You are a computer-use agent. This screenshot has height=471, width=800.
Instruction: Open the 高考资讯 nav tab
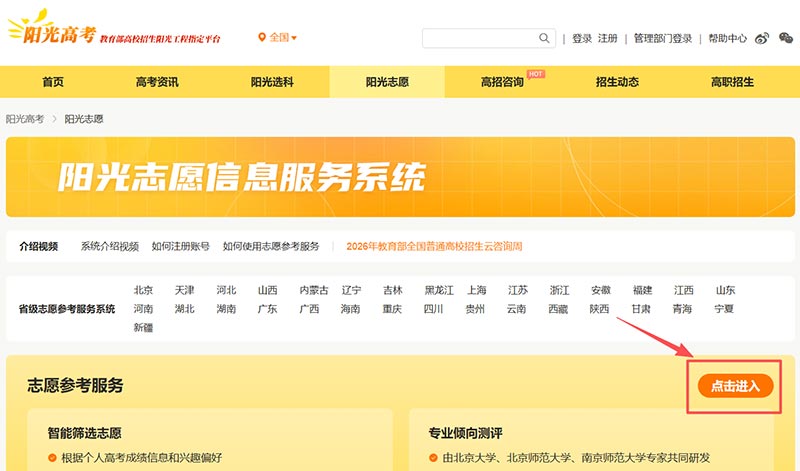coord(157,82)
